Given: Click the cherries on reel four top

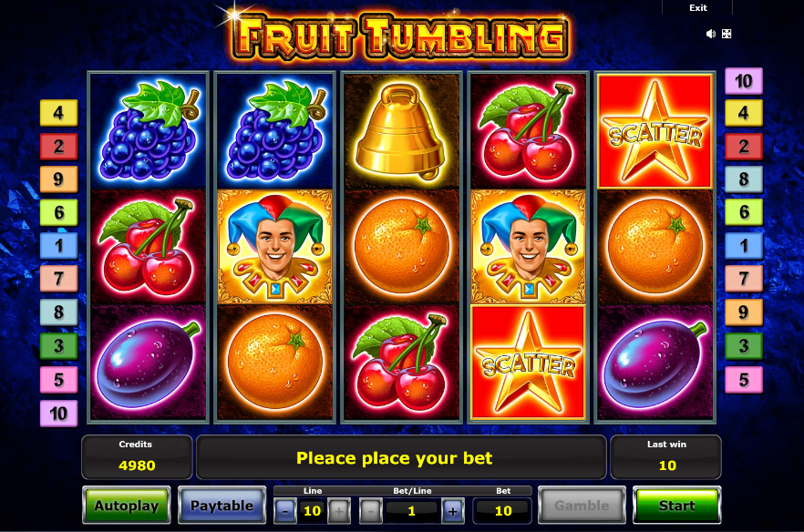Looking at the screenshot, I should tap(528, 132).
